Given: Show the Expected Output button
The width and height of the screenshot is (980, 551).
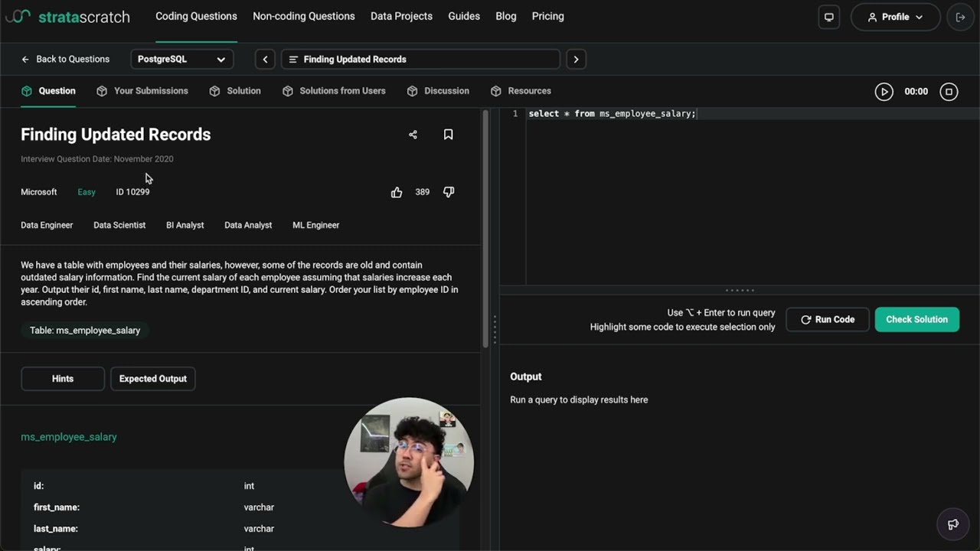Looking at the screenshot, I should (153, 379).
